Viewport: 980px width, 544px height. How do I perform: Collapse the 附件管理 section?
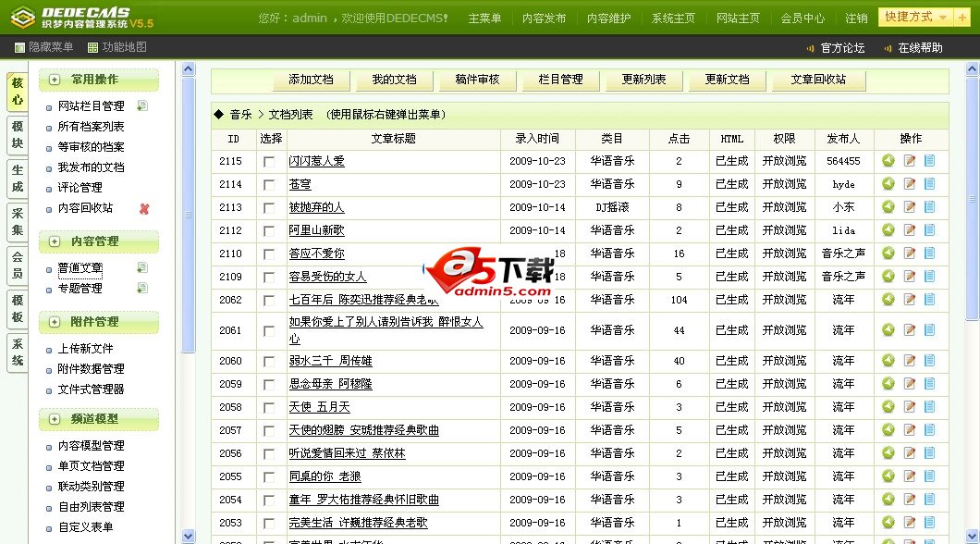point(55,322)
